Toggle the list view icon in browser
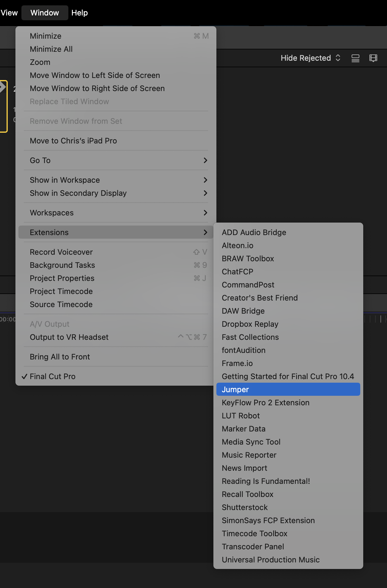 (355, 58)
